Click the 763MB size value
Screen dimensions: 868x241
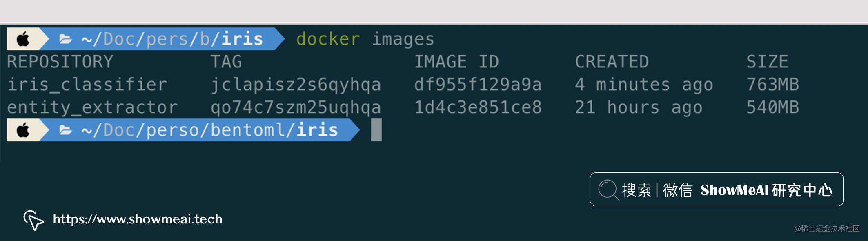[772, 85]
